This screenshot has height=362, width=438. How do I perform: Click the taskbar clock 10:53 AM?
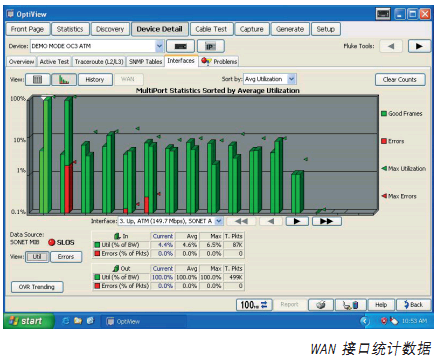coord(414,321)
